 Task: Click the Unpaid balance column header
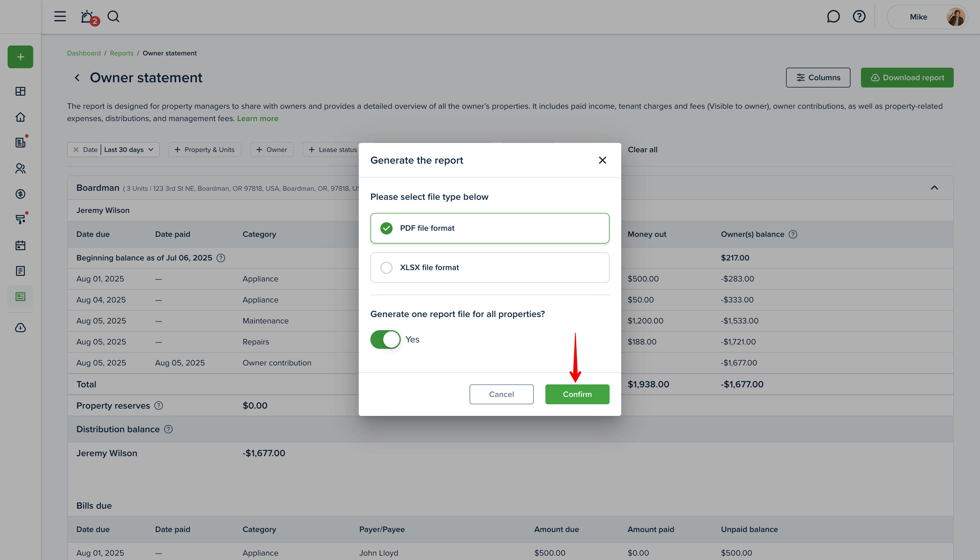pos(749,529)
